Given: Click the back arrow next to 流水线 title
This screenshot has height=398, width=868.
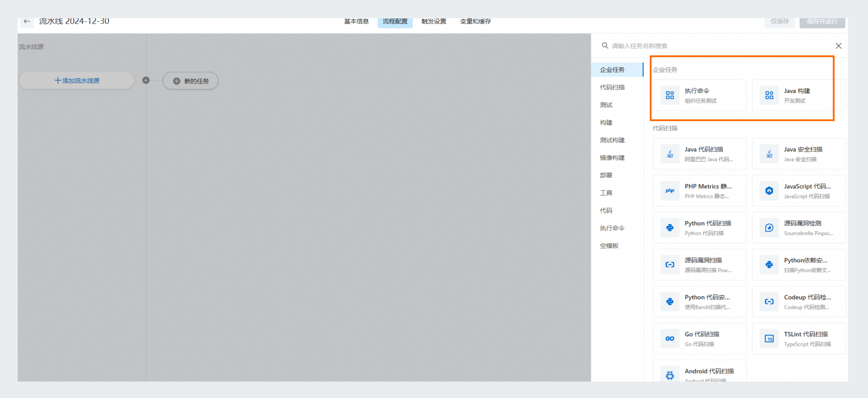Looking at the screenshot, I should [x=27, y=22].
